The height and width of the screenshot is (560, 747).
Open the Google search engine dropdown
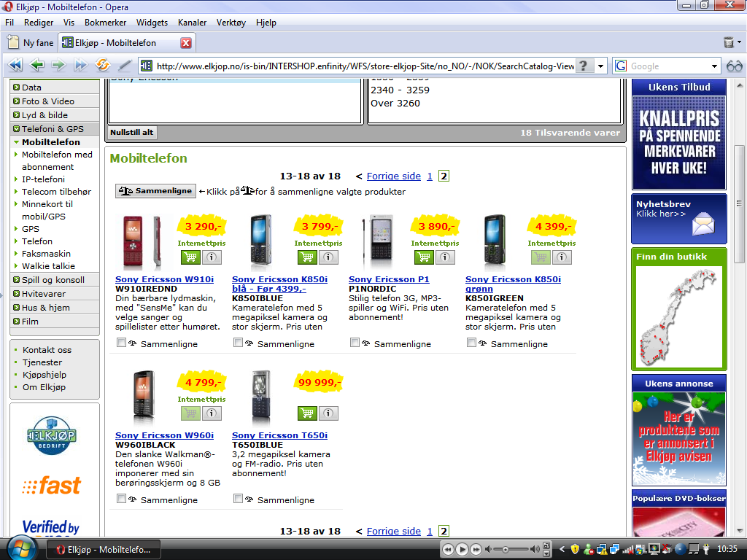pos(714,66)
